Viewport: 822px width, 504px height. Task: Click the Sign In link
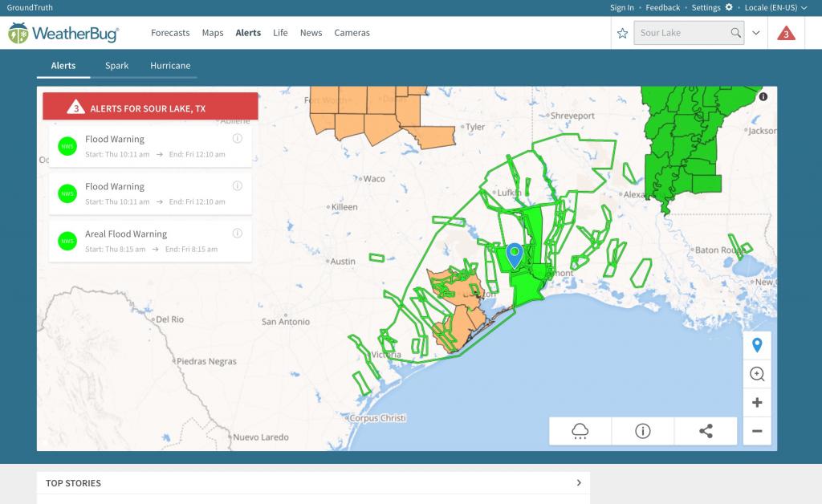tap(621, 7)
